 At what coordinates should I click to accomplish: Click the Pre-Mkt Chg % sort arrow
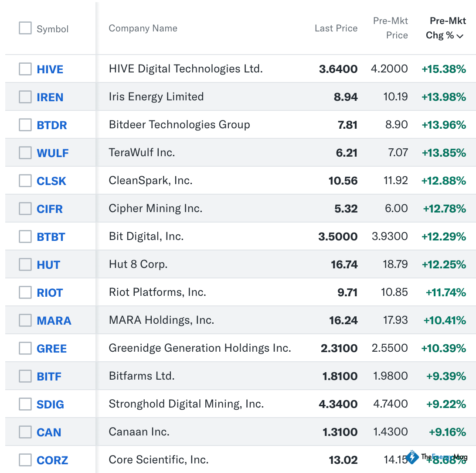tap(460, 36)
